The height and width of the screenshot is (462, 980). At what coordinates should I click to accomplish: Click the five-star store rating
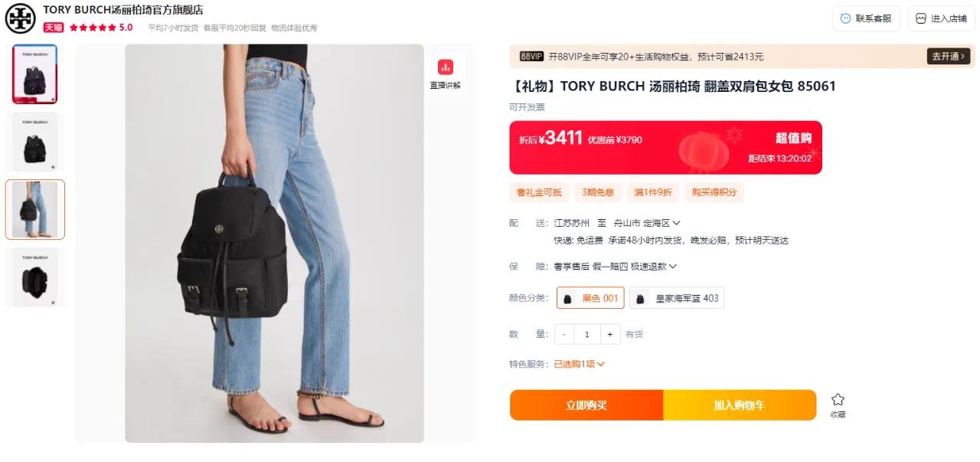click(93, 27)
